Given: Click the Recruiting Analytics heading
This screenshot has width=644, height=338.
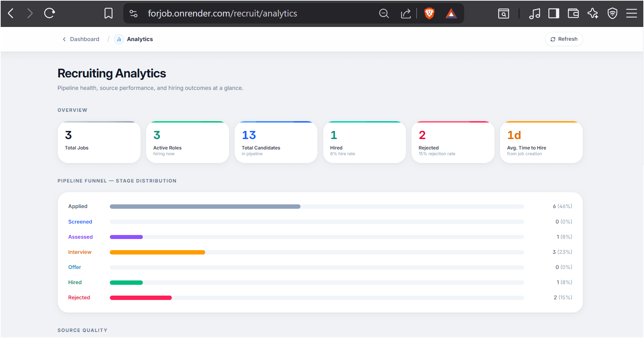Looking at the screenshot, I should click(112, 73).
